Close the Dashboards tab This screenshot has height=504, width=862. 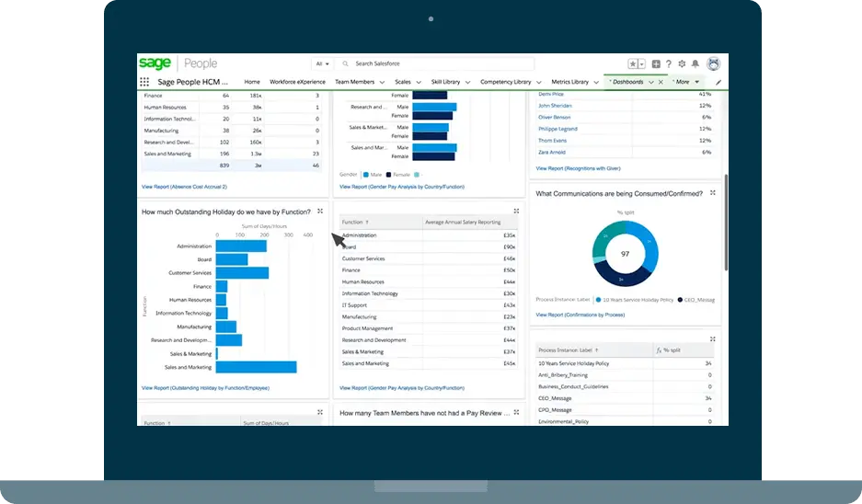coord(661,82)
